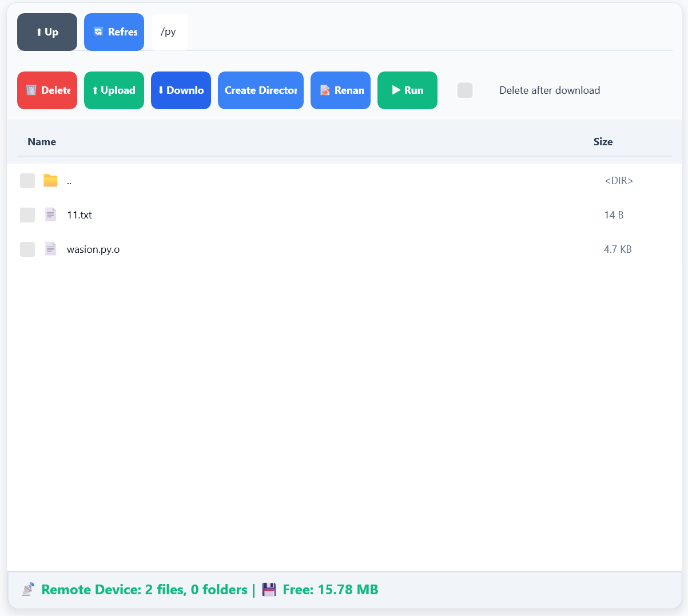Click the /py path field

[x=169, y=32]
